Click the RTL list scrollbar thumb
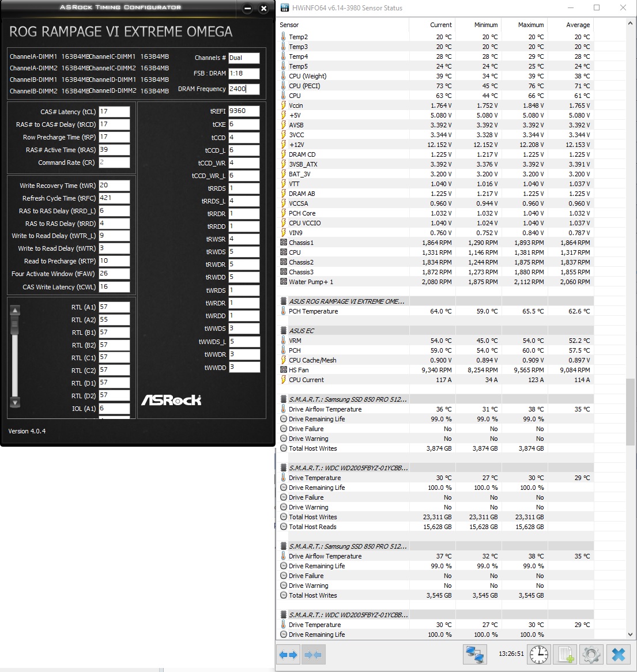637x672 pixels. pyautogui.click(x=15, y=325)
